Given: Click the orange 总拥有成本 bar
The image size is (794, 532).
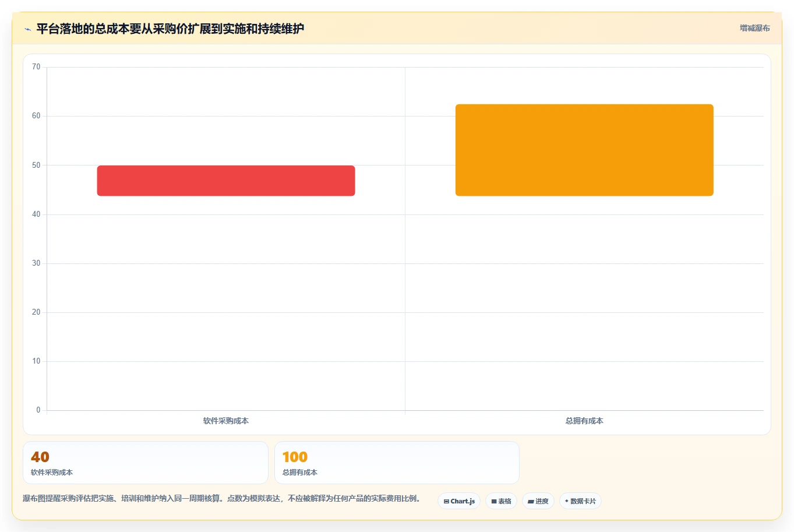Looking at the screenshot, I should tap(584, 150).
